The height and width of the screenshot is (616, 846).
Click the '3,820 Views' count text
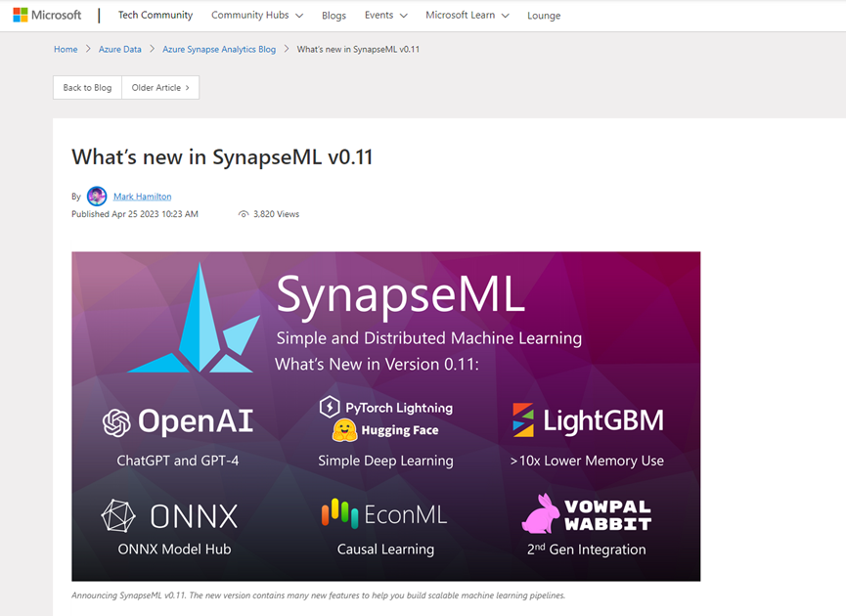276,214
